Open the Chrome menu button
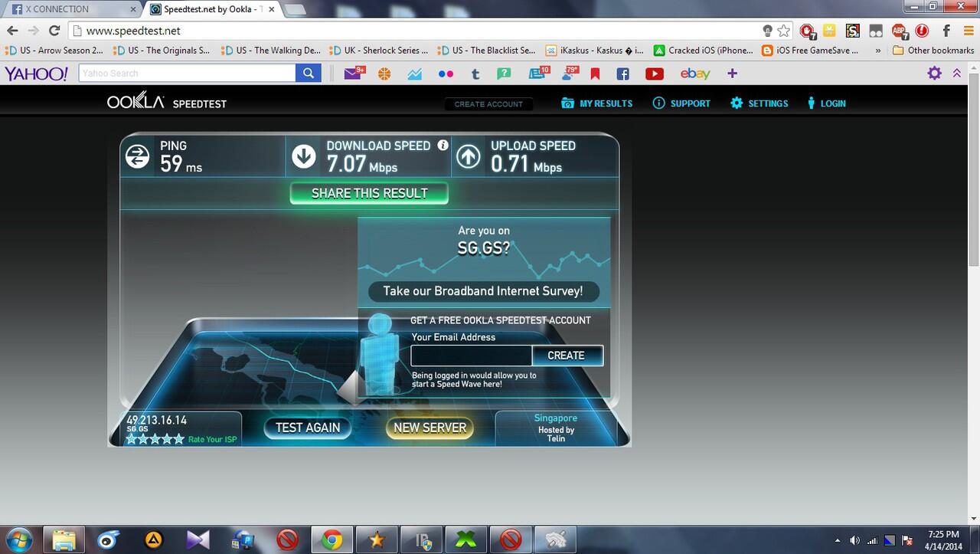This screenshot has height=554, width=980. (968, 31)
